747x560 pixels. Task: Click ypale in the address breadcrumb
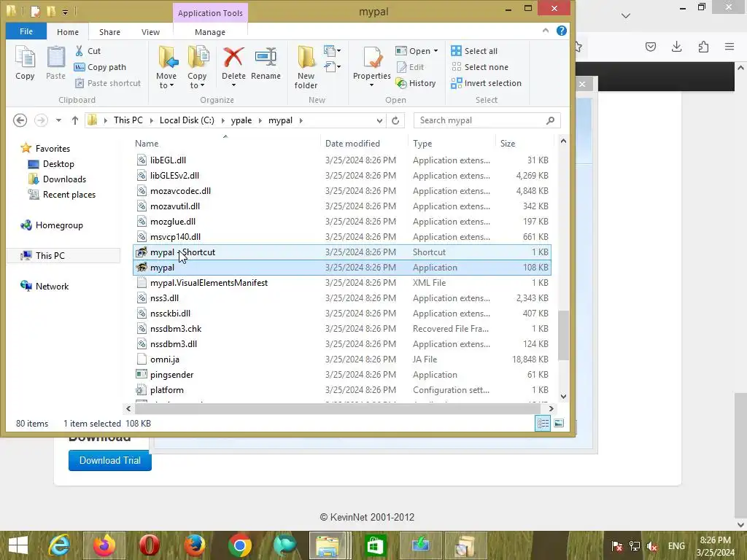click(241, 120)
